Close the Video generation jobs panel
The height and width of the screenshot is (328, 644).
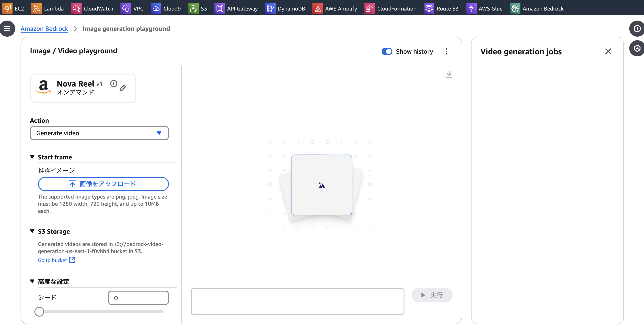(608, 51)
